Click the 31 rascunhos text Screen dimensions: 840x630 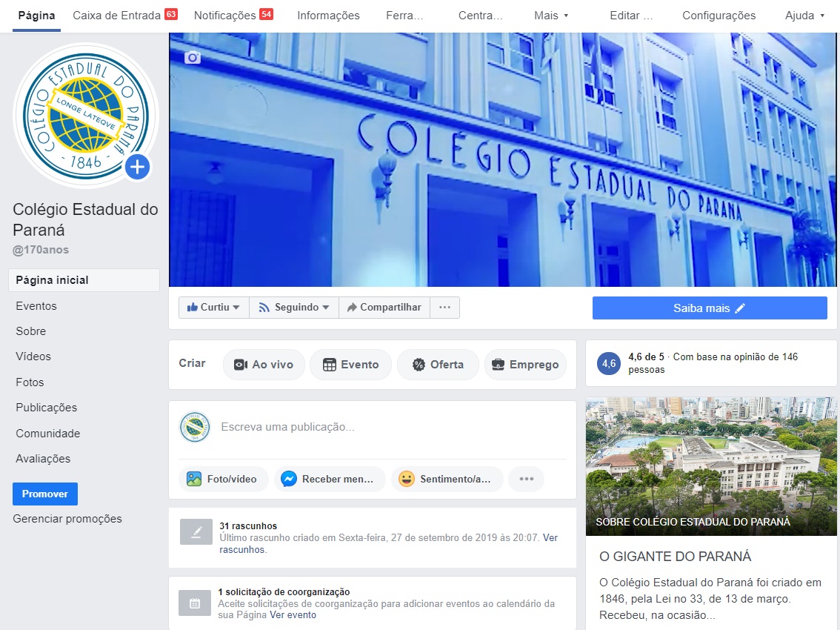point(248,526)
